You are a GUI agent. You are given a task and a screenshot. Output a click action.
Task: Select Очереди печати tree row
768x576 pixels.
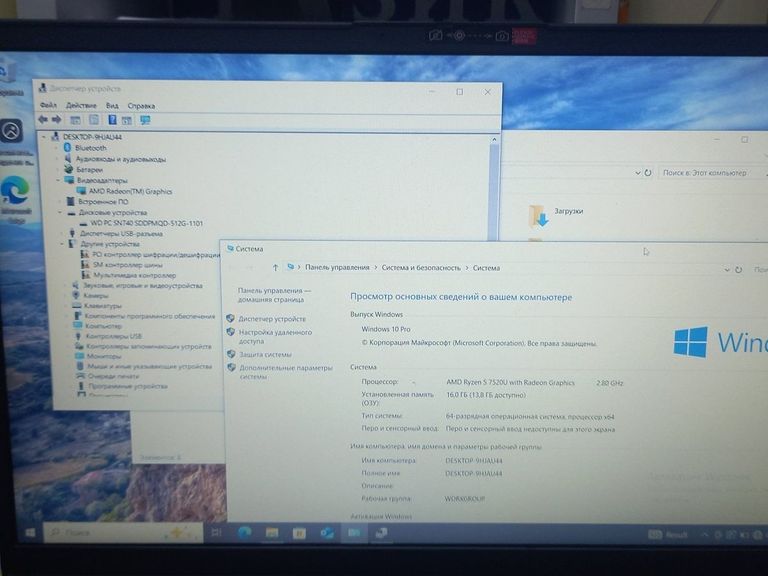click(x=113, y=376)
